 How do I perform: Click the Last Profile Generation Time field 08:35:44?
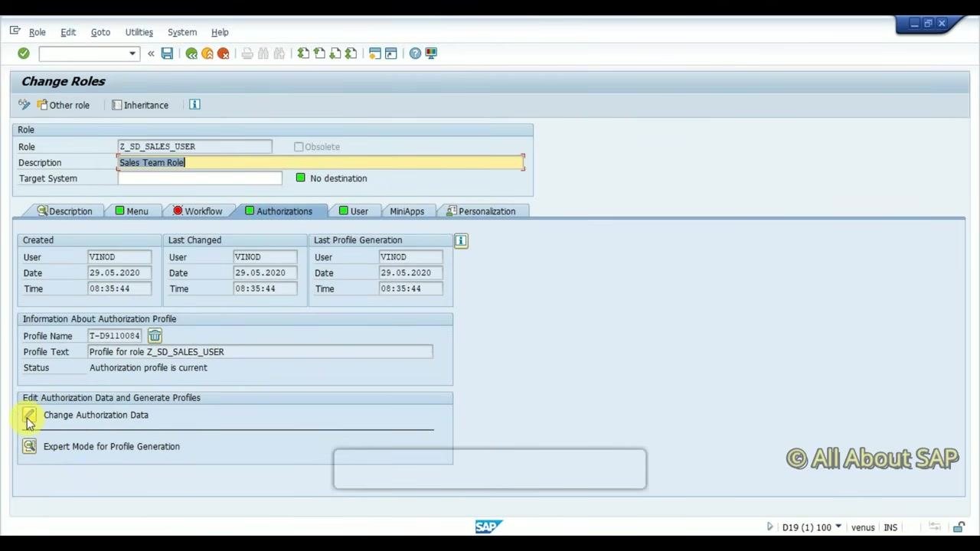pyautogui.click(x=410, y=289)
